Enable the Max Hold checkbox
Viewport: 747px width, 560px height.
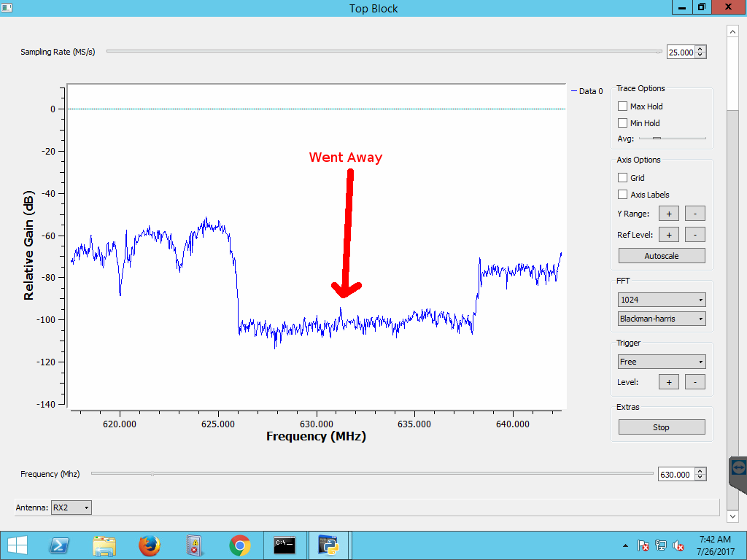coord(622,106)
